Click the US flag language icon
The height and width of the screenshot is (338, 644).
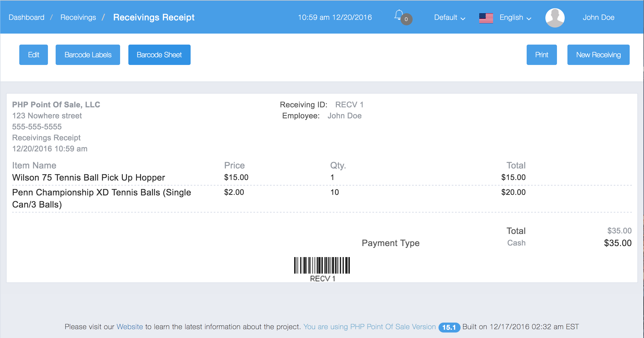pyautogui.click(x=486, y=18)
